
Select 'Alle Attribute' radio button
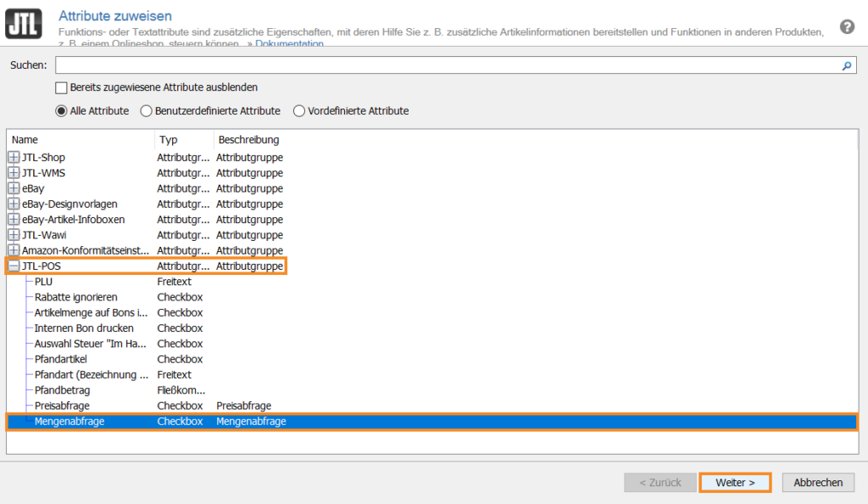tap(61, 111)
